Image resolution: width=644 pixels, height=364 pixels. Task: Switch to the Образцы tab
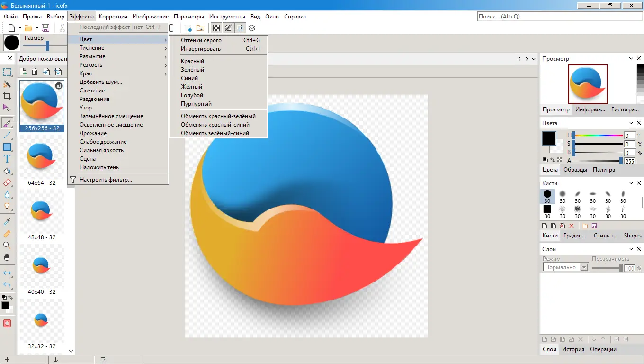point(575,170)
